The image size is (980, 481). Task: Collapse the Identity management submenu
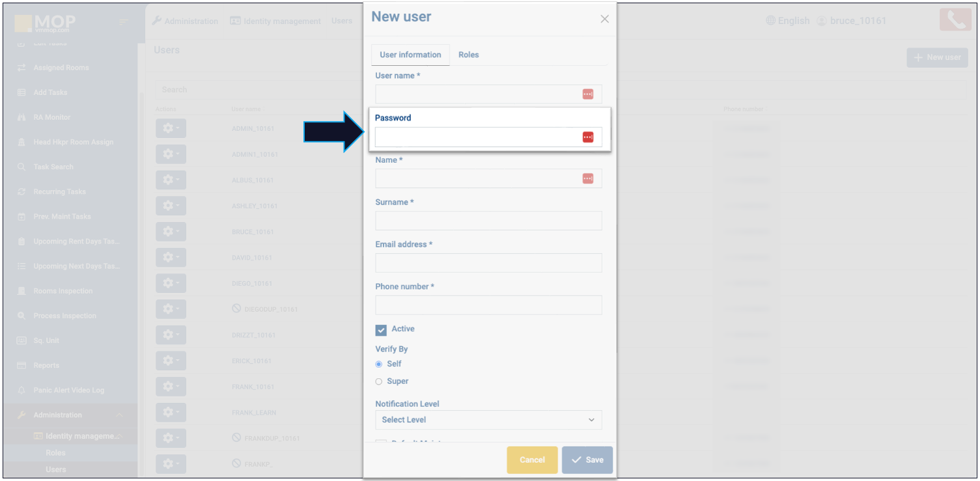[120, 436]
